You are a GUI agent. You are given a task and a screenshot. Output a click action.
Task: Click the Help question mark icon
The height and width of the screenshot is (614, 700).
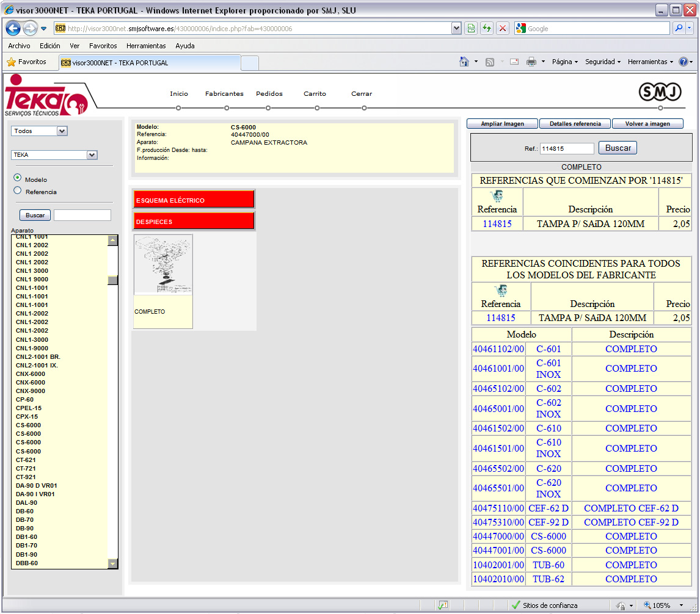[684, 62]
